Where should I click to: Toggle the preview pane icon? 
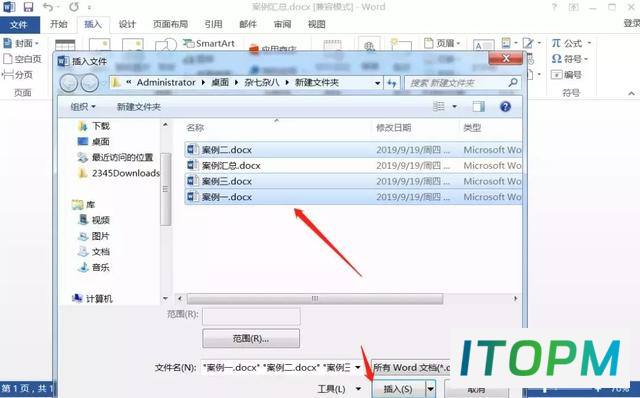[478, 107]
